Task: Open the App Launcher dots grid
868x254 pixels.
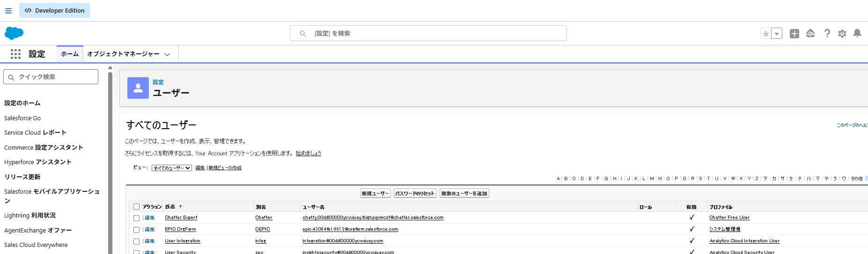Action: [15, 54]
